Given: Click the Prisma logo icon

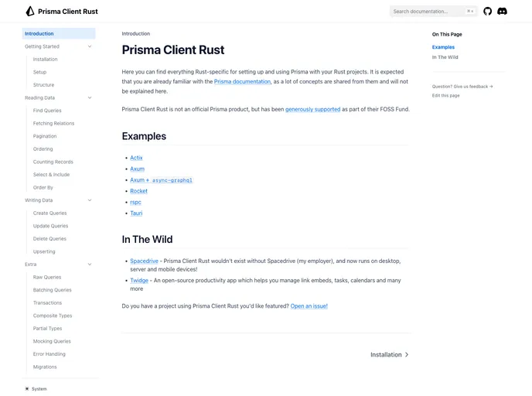Looking at the screenshot, I should [x=30, y=12].
